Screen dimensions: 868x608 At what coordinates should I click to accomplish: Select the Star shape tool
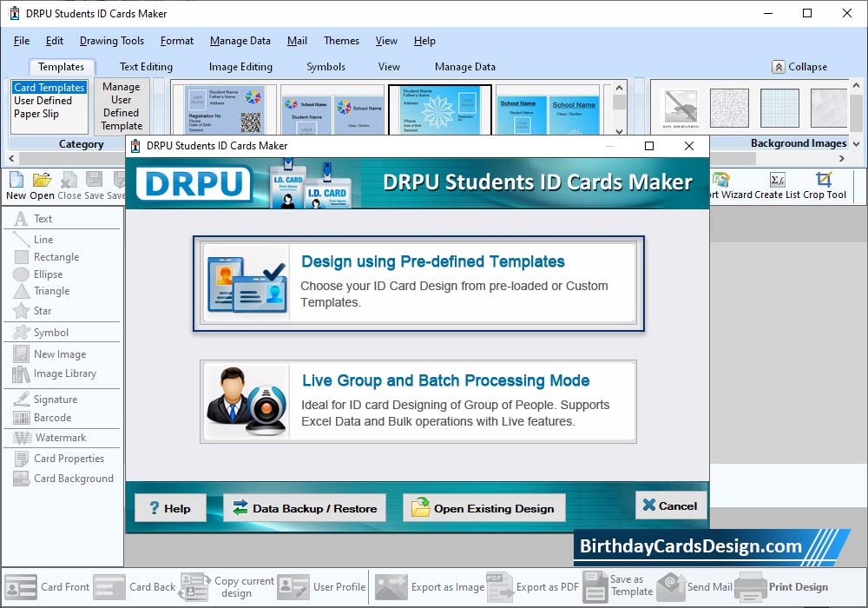(x=33, y=311)
